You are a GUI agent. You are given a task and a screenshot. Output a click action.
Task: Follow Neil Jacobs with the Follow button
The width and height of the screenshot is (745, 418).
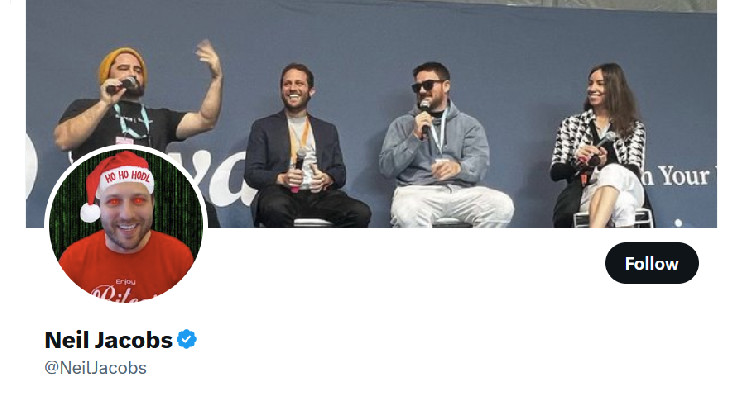(651, 263)
